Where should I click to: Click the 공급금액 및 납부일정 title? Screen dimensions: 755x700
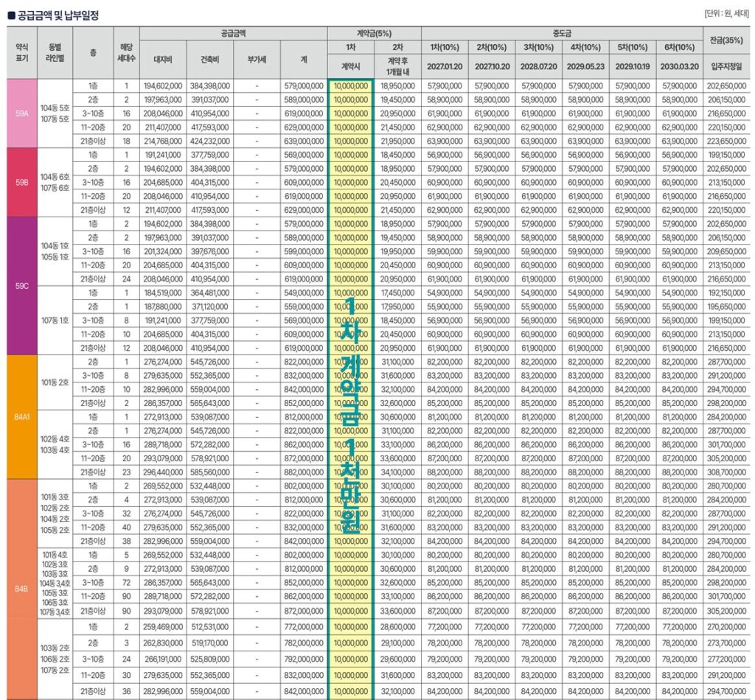(53, 15)
